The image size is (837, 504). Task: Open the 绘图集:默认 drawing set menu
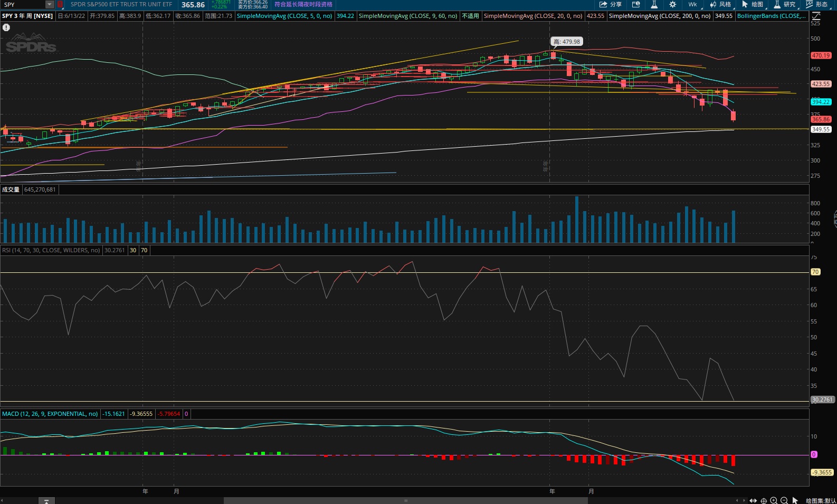click(821, 500)
